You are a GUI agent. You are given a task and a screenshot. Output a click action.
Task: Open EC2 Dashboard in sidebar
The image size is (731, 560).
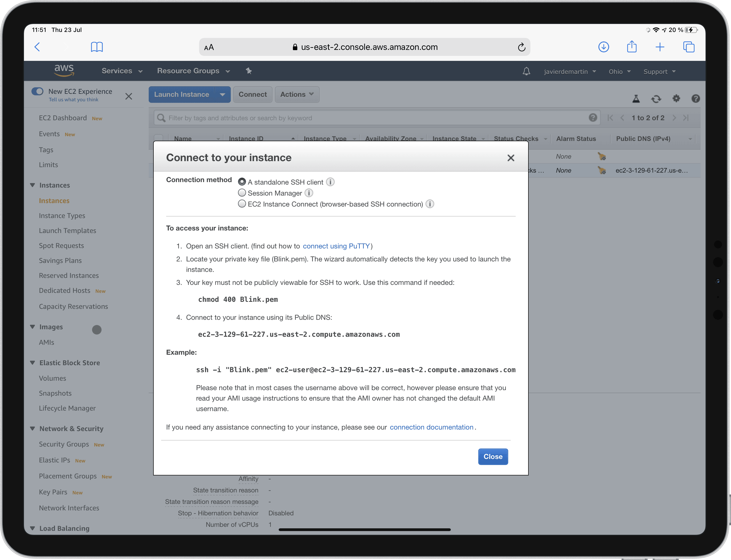click(63, 118)
